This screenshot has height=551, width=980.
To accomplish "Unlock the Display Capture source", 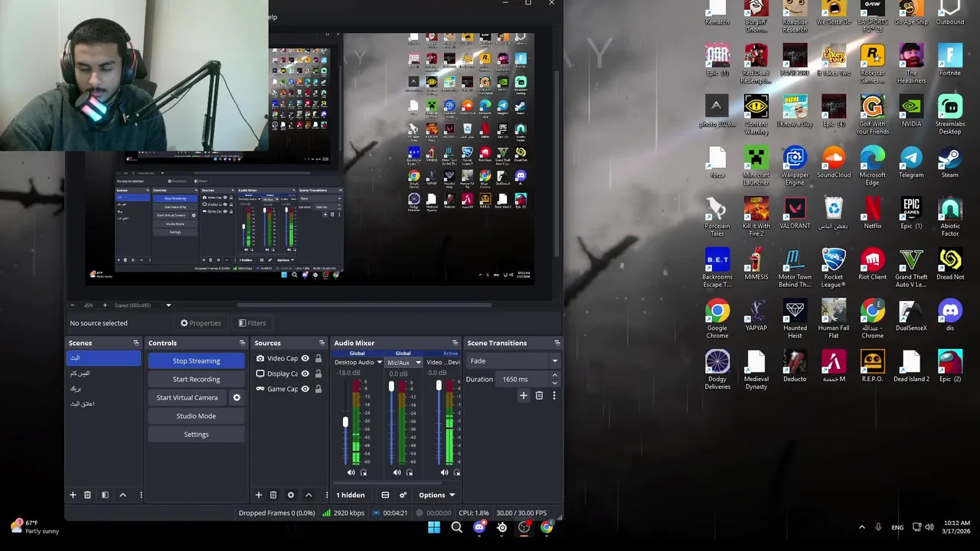I will pyautogui.click(x=318, y=373).
